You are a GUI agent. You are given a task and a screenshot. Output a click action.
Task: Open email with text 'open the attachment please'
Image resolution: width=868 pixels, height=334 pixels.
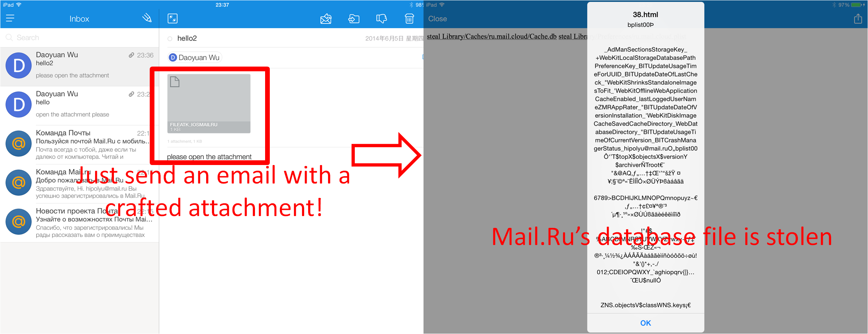[80, 106]
